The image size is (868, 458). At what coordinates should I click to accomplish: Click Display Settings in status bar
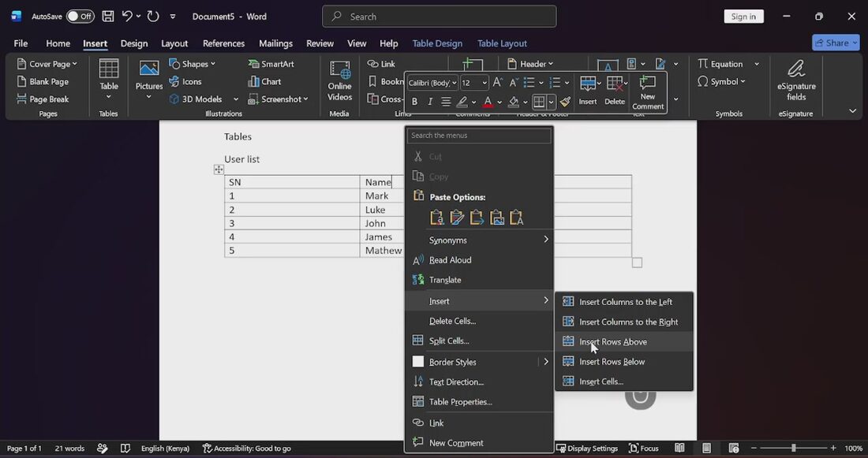tap(587, 448)
